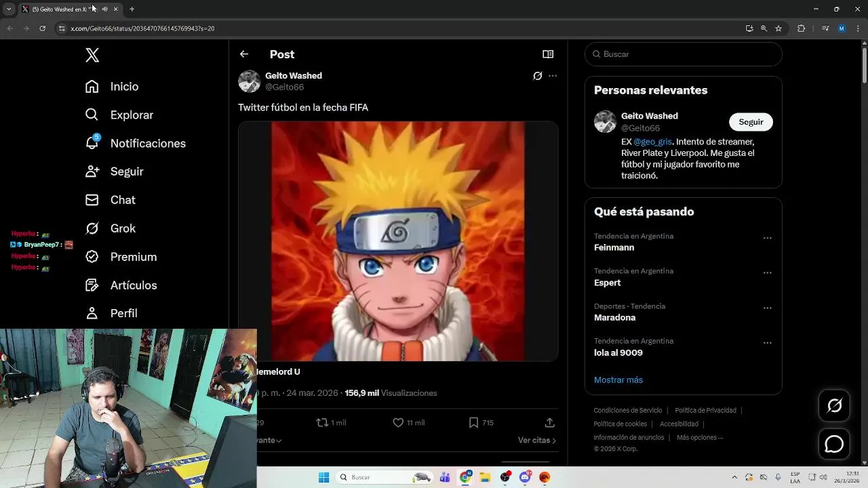This screenshot has width=868, height=488.
Task: Share the post via share icon
Action: 550,422
